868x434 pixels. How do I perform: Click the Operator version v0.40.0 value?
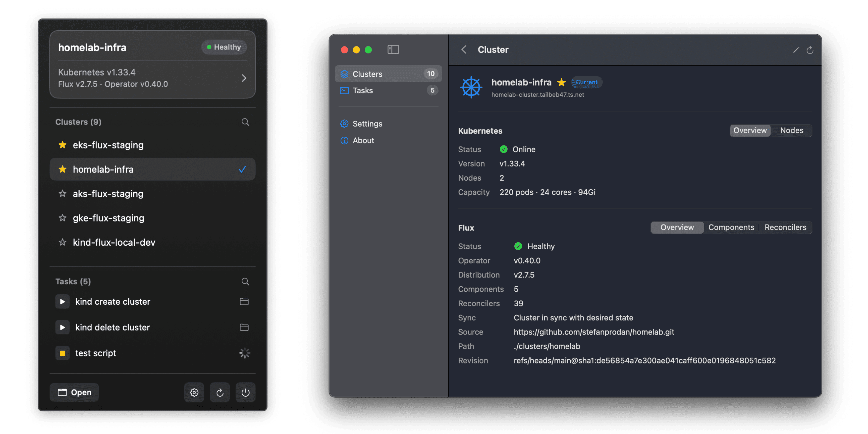click(527, 260)
